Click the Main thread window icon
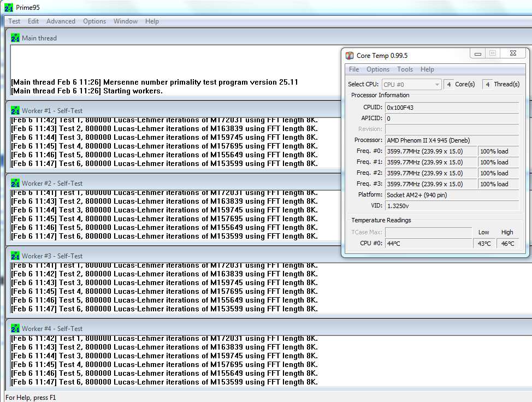 [x=15, y=38]
